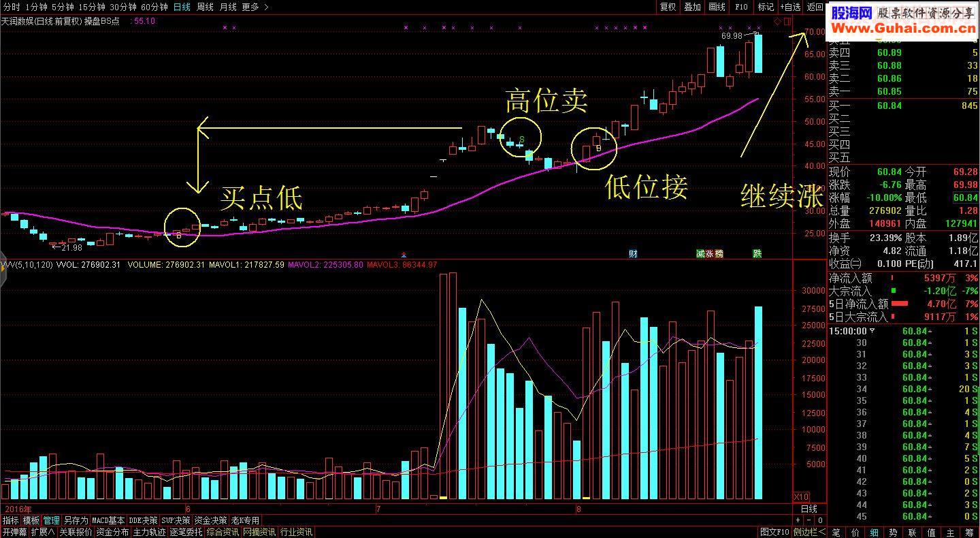Open the 指标 indicators tab
The image size is (980, 538).
[10, 520]
